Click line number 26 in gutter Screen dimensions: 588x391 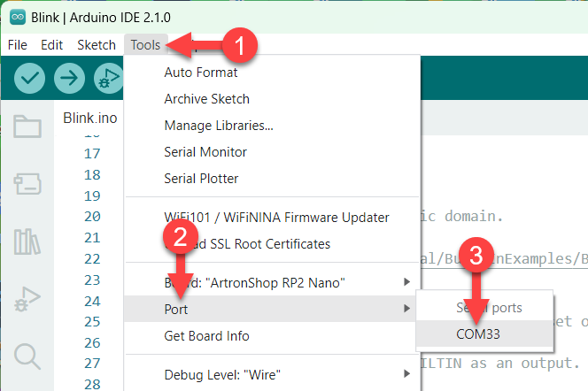(92, 342)
